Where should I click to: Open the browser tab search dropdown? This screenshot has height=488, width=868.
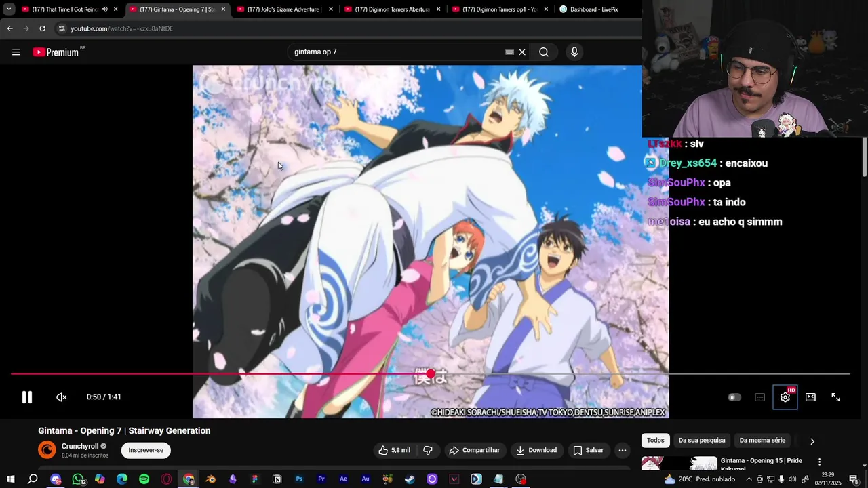click(9, 9)
